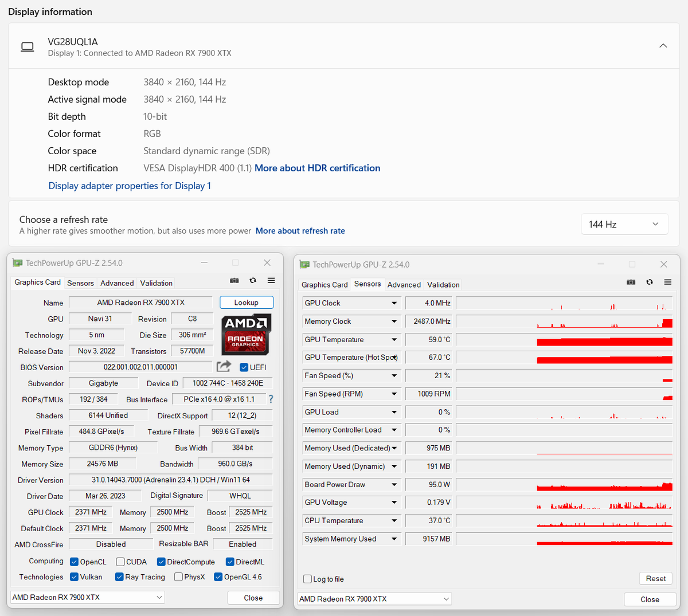Toggle the UEFI checkbox
Viewport: 688px width, 616px height.
(244, 367)
